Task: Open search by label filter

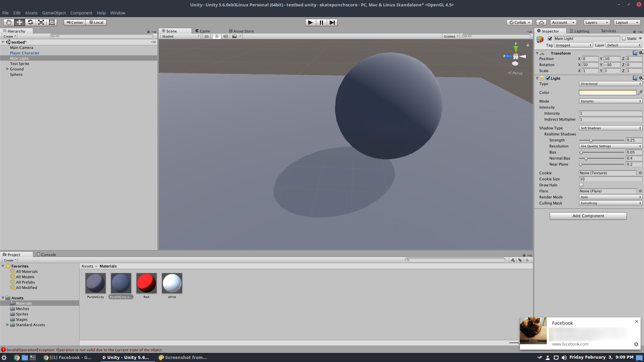Action: 520,260
